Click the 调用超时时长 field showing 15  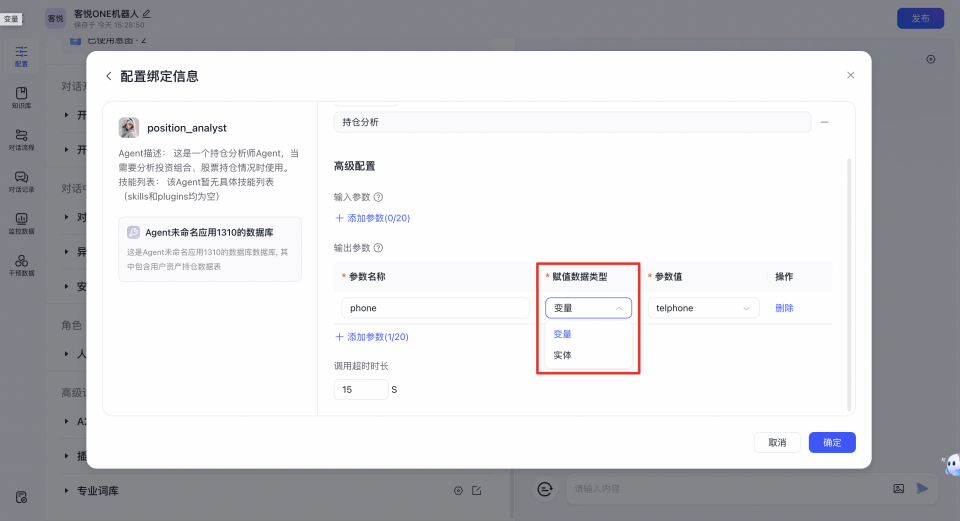point(361,389)
